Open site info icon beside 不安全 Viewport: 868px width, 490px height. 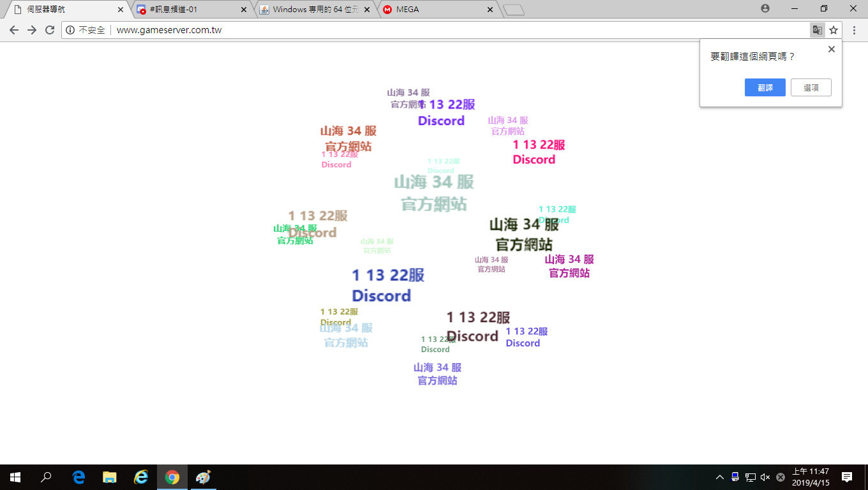(70, 30)
